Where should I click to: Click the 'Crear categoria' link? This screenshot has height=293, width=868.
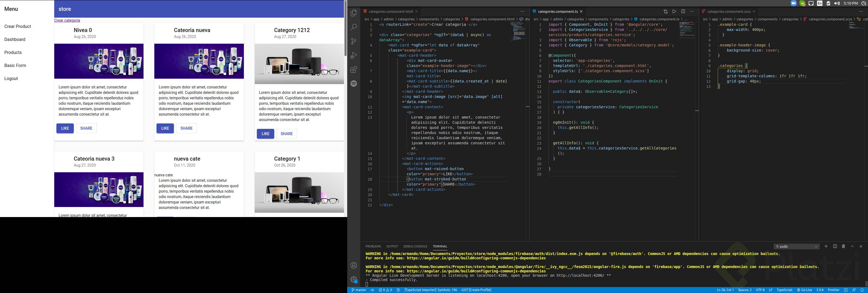pyautogui.click(x=67, y=20)
